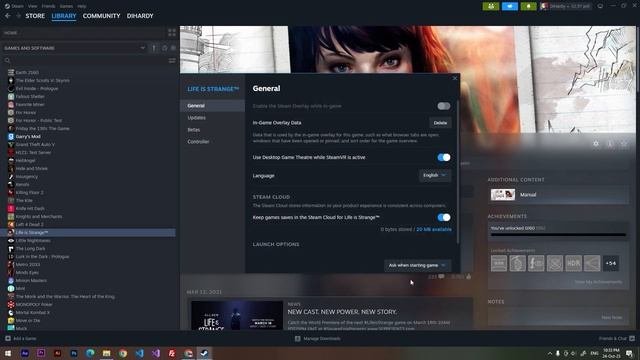This screenshot has width=640, height=360.
Task: Open the Manual additional content item
Action: tap(558, 195)
